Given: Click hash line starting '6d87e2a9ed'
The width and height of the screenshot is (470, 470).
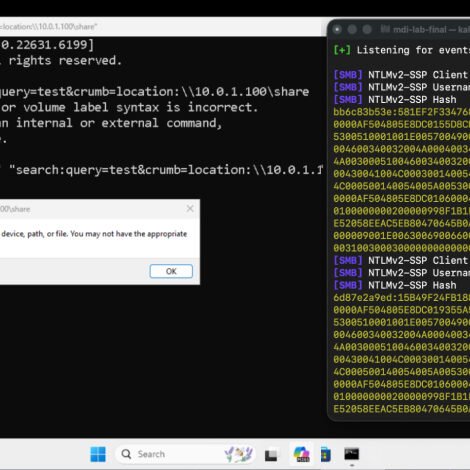Looking at the screenshot, I should coord(402,298).
